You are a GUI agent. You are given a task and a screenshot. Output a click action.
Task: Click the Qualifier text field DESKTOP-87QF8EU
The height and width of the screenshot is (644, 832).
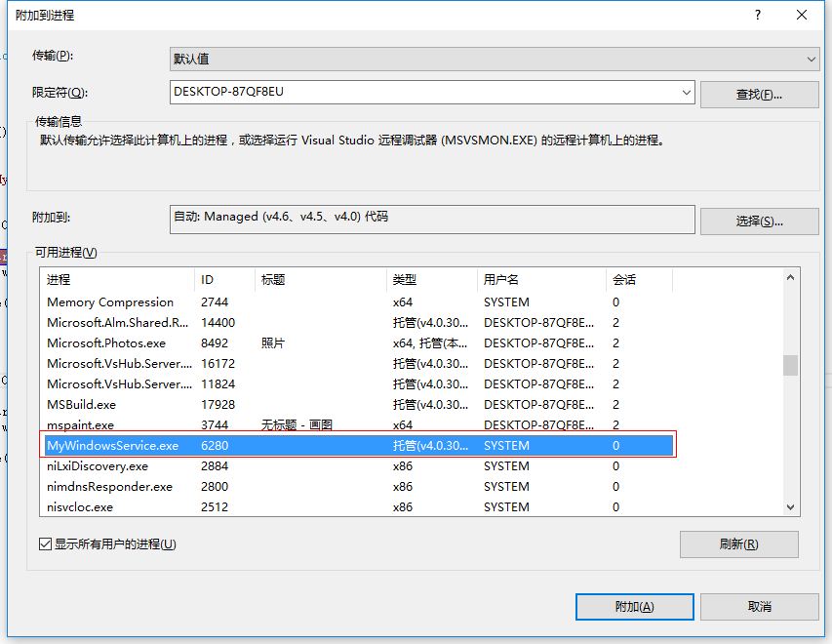(424, 93)
